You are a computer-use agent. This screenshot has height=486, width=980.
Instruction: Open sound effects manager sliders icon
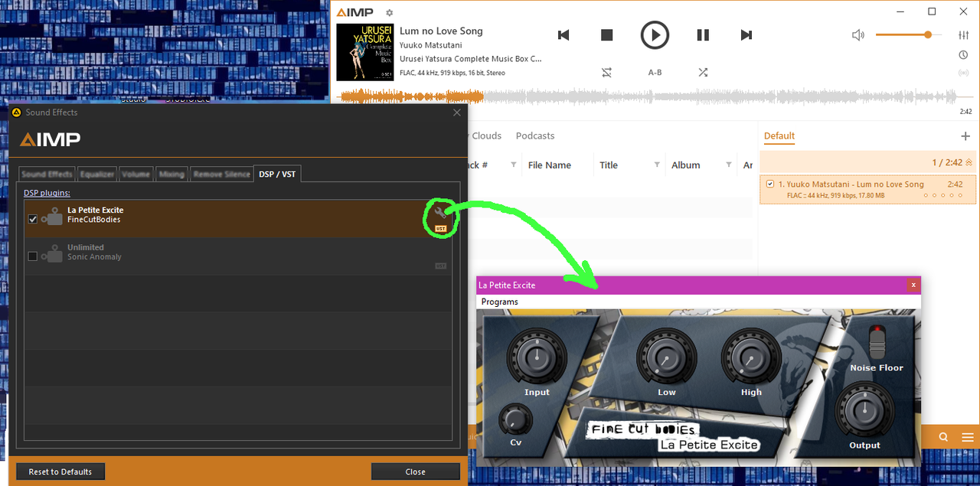(x=963, y=35)
